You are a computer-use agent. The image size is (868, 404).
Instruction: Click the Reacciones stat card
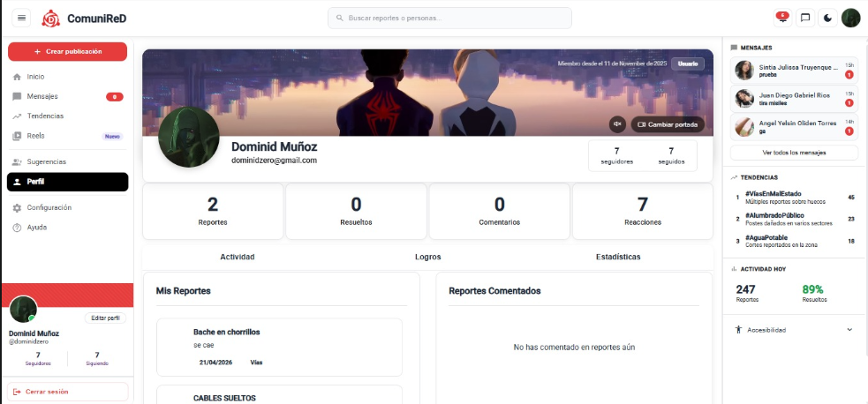pyautogui.click(x=643, y=212)
